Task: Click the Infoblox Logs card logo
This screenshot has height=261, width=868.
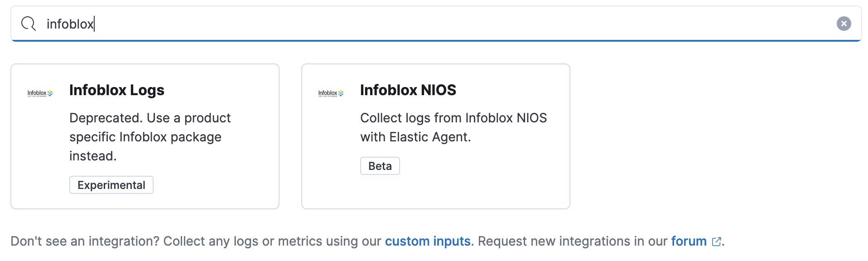Action: point(40,93)
